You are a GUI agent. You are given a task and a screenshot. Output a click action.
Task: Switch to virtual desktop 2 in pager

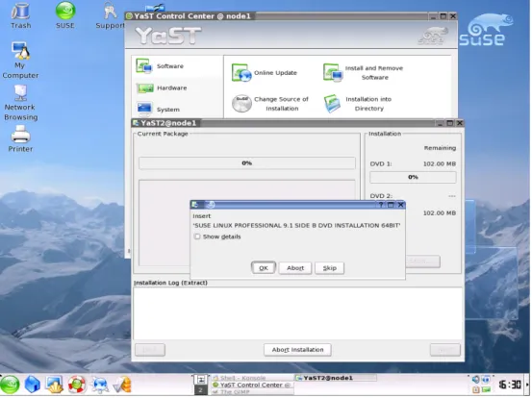click(x=200, y=390)
